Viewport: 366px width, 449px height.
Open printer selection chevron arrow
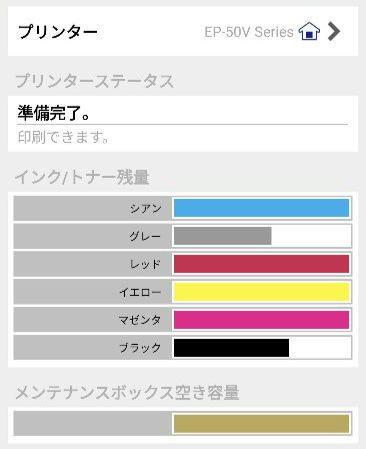click(x=334, y=31)
